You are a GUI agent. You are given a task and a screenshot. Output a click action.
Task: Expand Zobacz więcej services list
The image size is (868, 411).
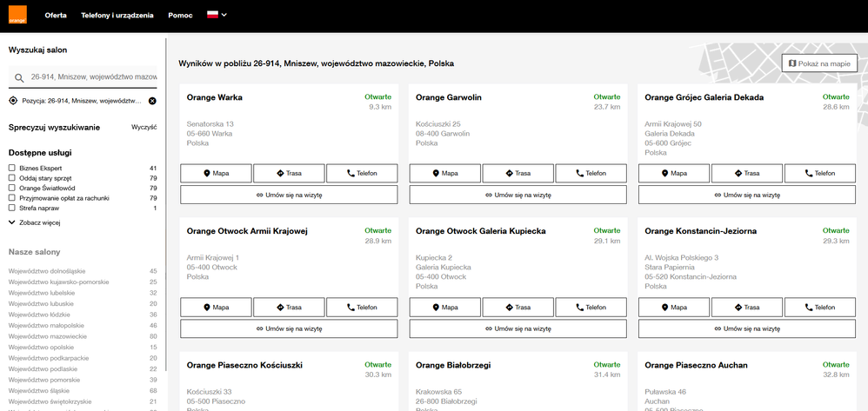tap(34, 222)
